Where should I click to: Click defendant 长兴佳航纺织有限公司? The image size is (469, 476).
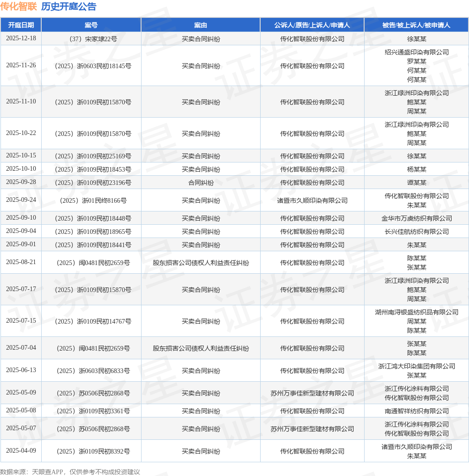[417, 232]
